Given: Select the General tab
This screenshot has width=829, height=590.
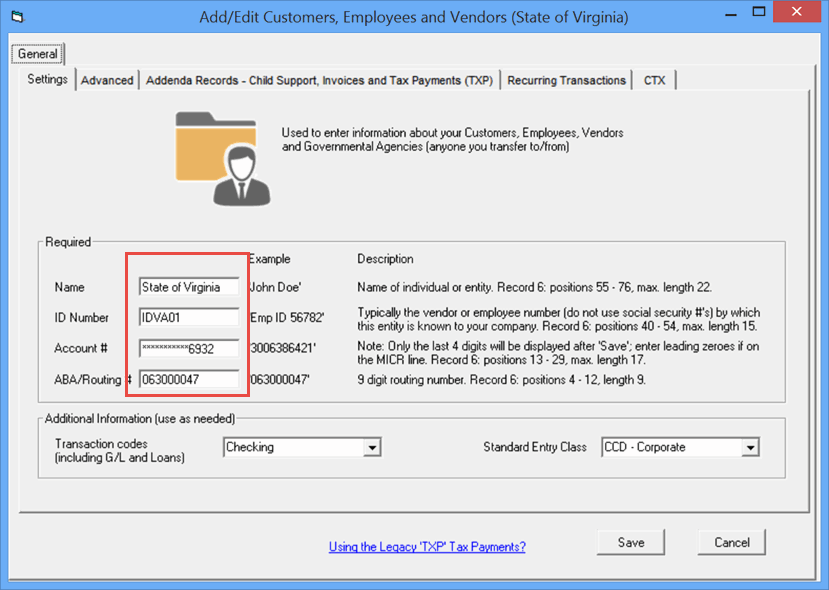Looking at the screenshot, I should click(38, 54).
